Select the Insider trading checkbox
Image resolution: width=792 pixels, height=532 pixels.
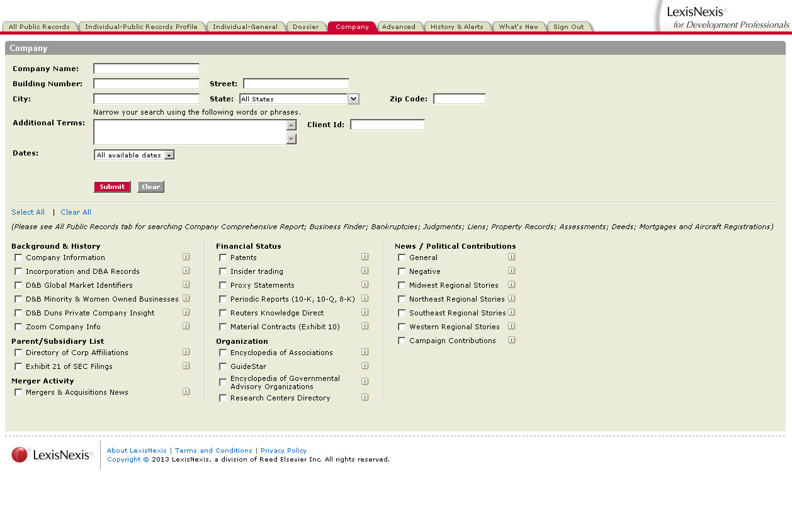point(223,271)
